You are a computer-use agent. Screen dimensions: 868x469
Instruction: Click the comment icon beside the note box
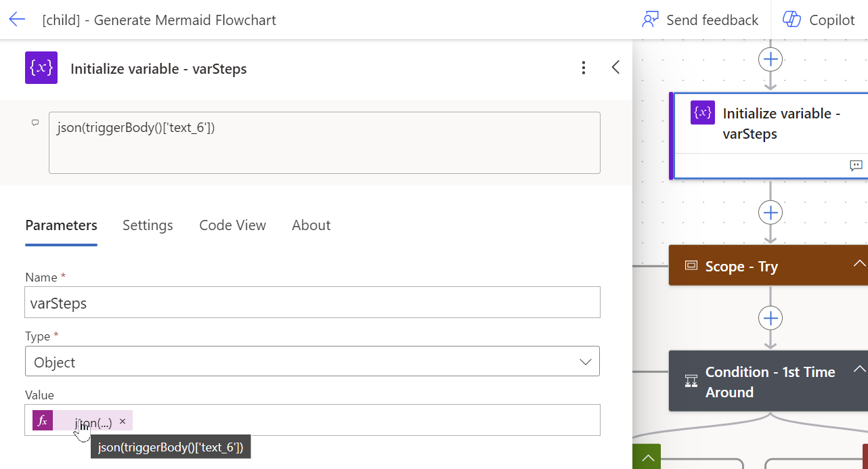(x=35, y=123)
